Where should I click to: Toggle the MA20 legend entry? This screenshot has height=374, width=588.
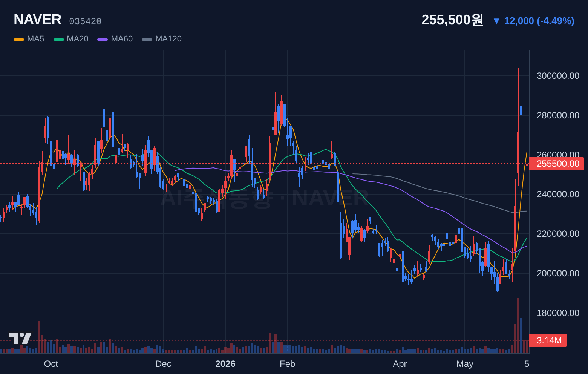click(71, 39)
